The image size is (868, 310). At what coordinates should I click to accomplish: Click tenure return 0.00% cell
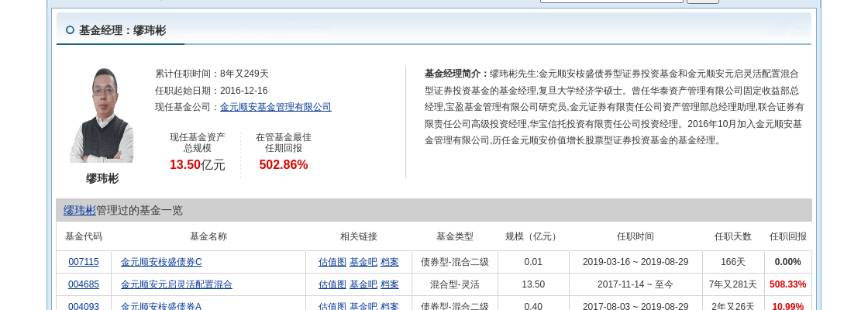pos(787,262)
